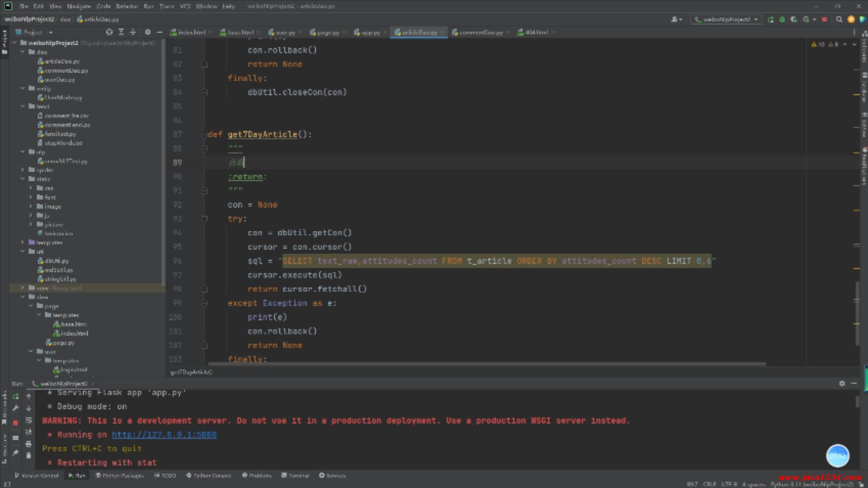Expand the spider folder in project tree
868x488 pixels.
23,170
